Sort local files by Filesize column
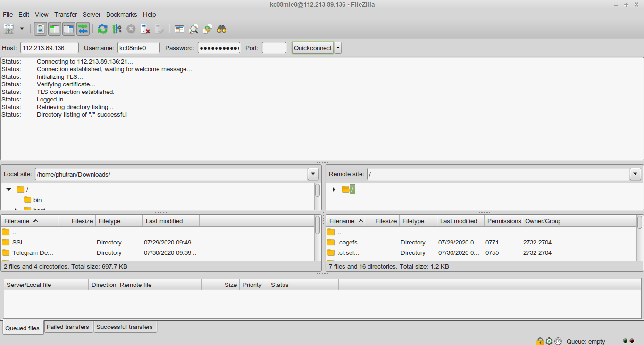Screen dimensions: 644x345 77,221
